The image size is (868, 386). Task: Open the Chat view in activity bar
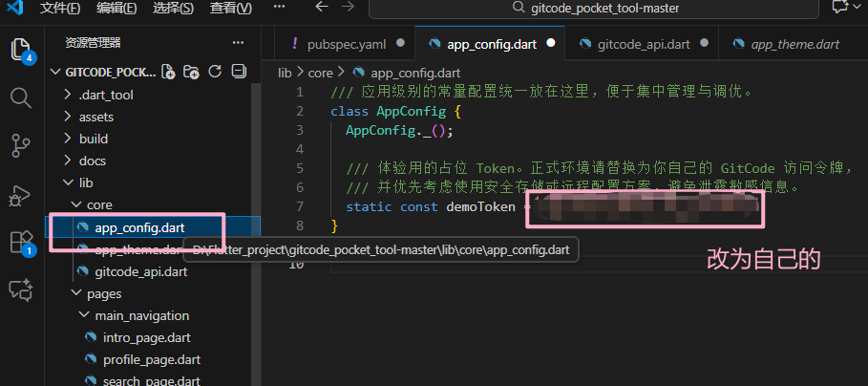[x=22, y=290]
